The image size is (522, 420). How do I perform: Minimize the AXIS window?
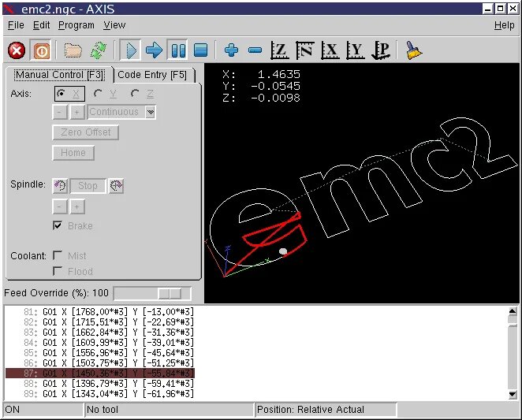pyautogui.click(x=488, y=9)
